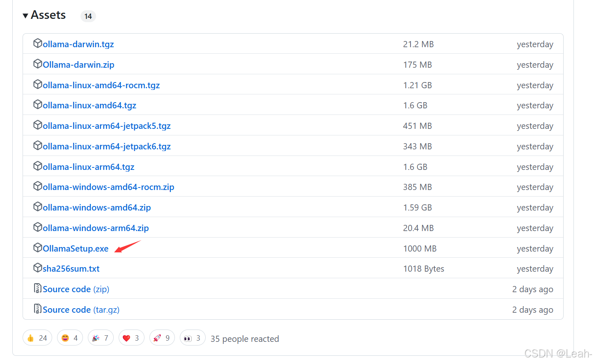Screen dimensions: 594x364
Task: Click '2 days ago' in Source code (tar.gz) row
Action: 532,310
